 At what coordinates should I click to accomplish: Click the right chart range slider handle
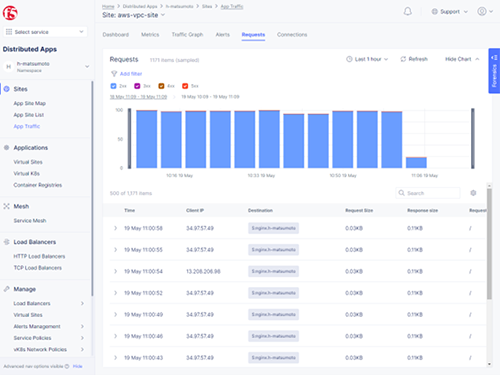pos(473,138)
